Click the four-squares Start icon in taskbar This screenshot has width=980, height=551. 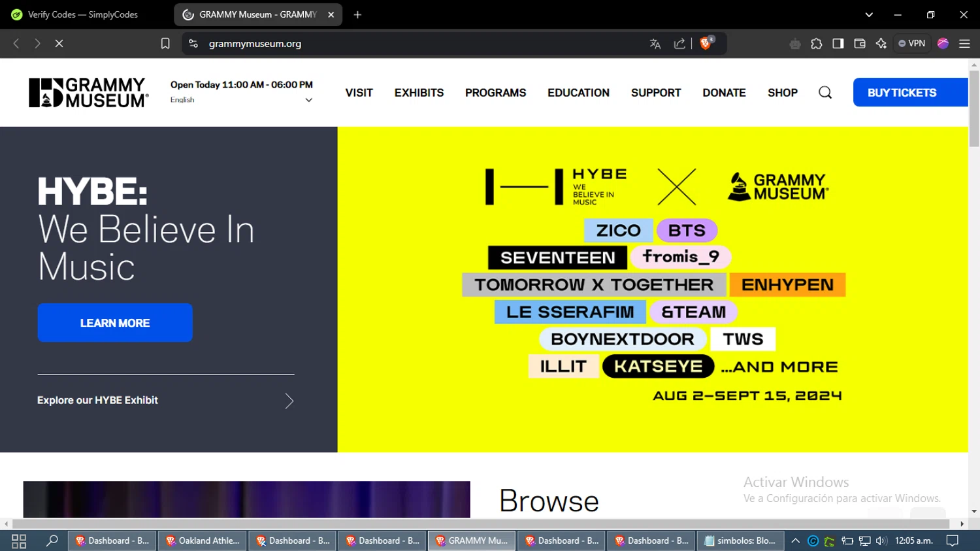(19, 541)
